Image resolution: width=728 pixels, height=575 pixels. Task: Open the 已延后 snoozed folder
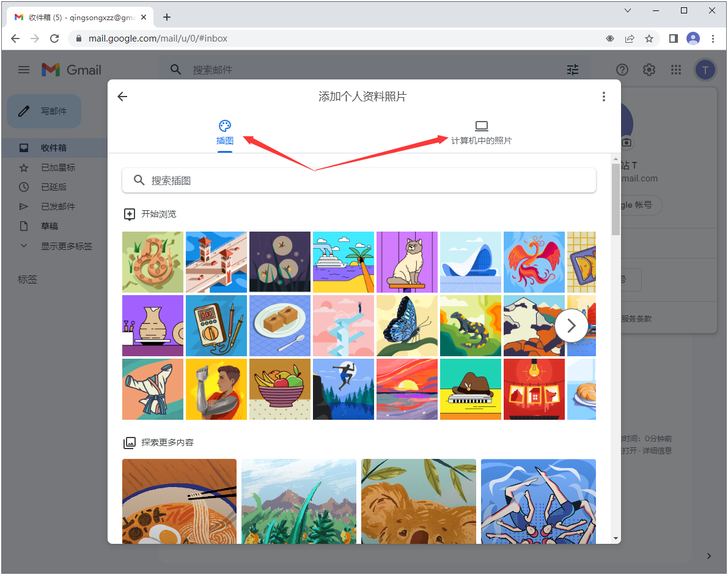[x=54, y=187]
